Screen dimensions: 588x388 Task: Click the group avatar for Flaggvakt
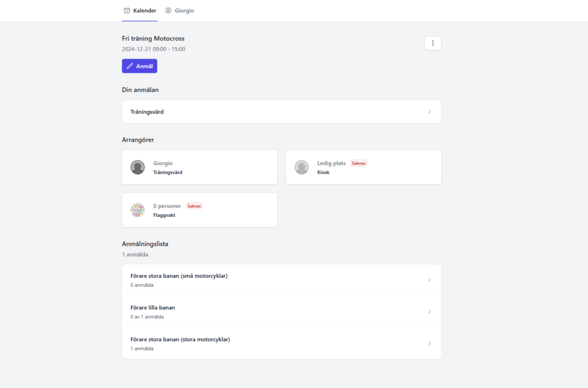pyautogui.click(x=138, y=210)
